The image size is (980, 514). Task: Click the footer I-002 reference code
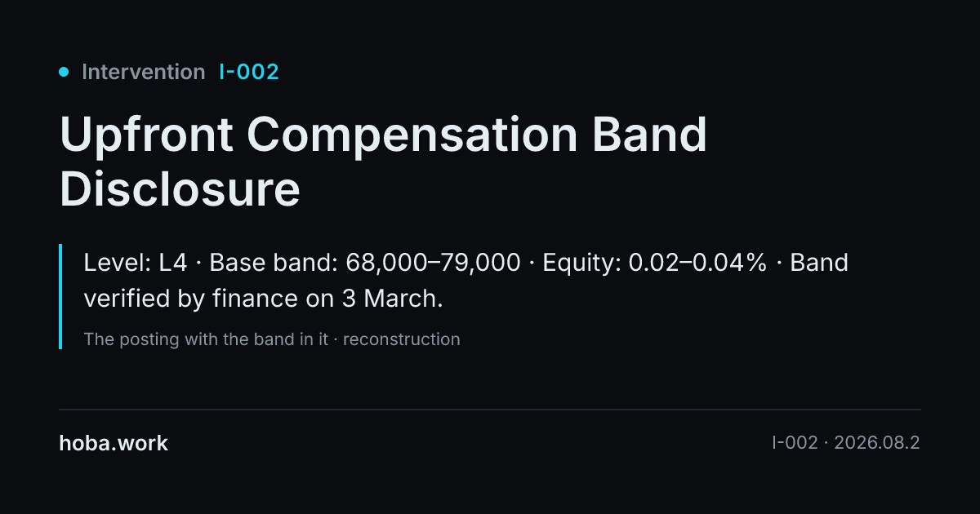tap(795, 444)
